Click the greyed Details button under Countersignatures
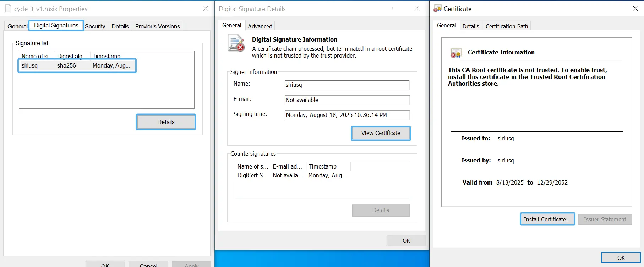 (x=381, y=210)
